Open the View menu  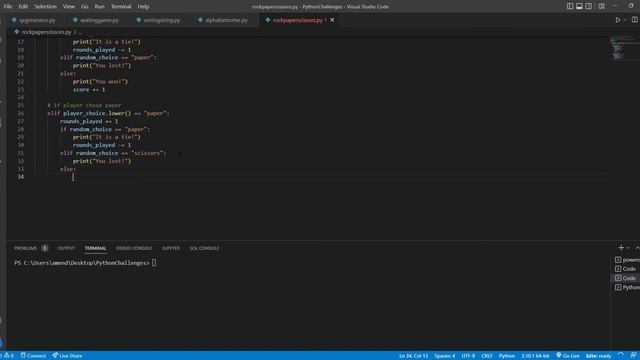(69, 7)
